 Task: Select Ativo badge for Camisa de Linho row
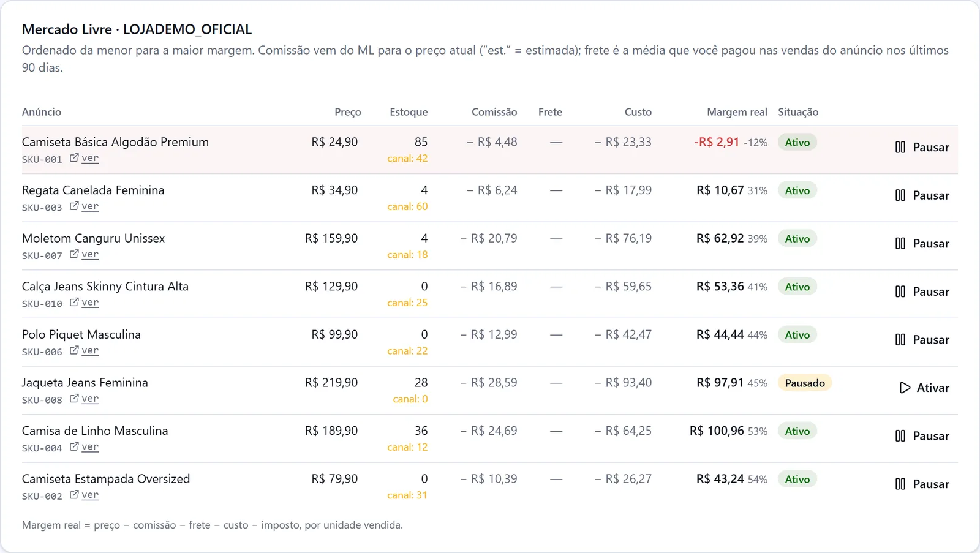point(797,431)
